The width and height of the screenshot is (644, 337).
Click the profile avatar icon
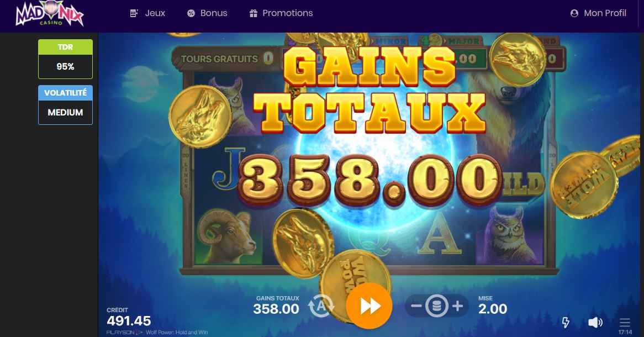pyautogui.click(x=574, y=13)
